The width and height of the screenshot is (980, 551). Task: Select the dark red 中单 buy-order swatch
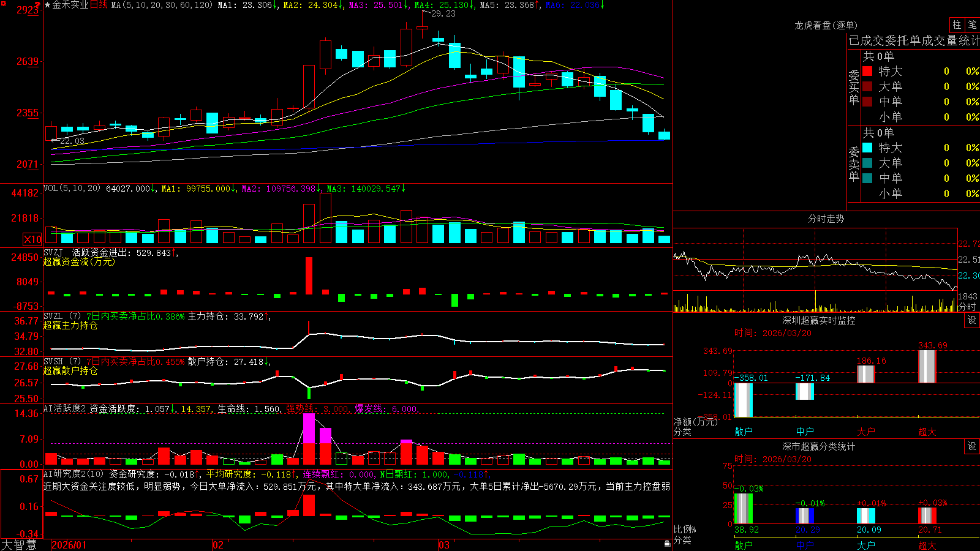point(867,102)
